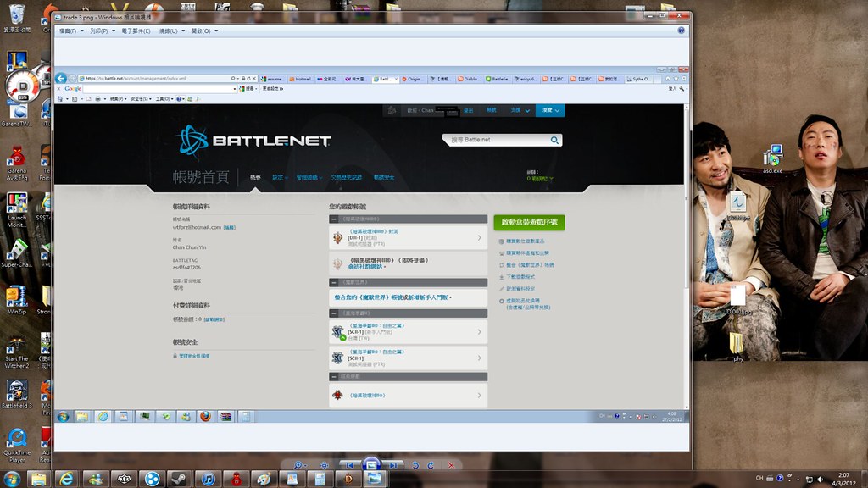
Task: Click the volume speaker tray icon
Action: click(821, 480)
